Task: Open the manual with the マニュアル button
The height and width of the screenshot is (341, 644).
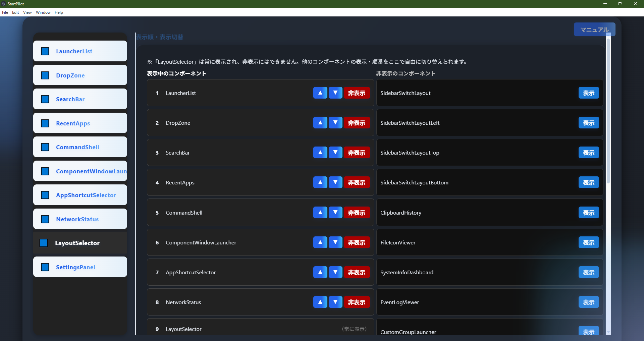Action: pos(594,30)
